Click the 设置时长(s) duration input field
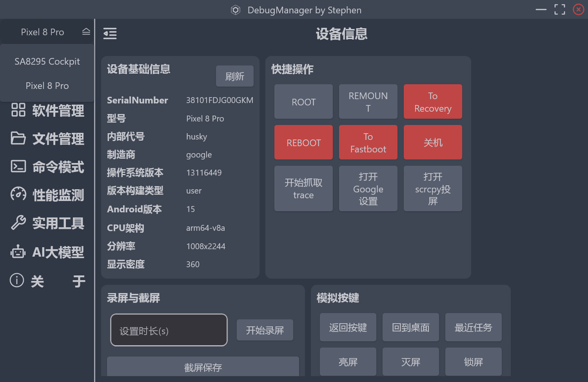The width and height of the screenshot is (588, 382). (x=169, y=330)
